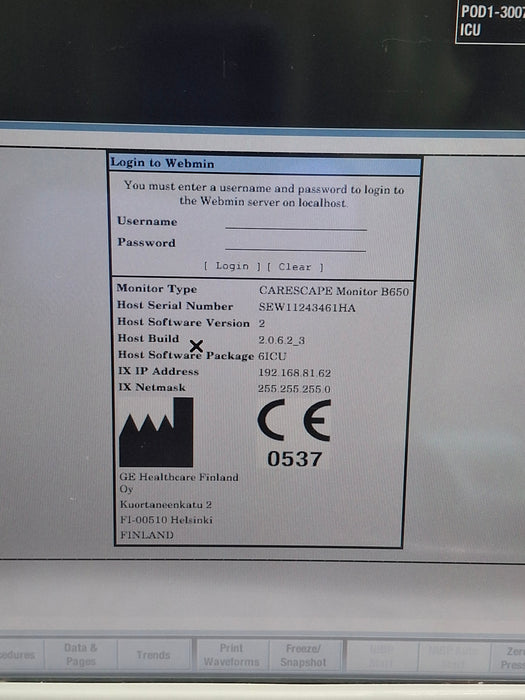This screenshot has width=525, height=700.
Task: Click the Username input field
Action: click(x=296, y=222)
